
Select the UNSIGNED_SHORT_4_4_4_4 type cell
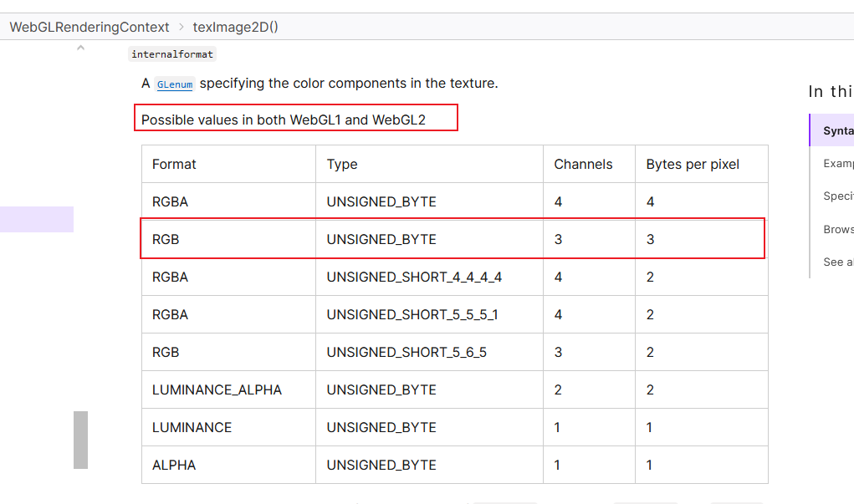pos(414,277)
